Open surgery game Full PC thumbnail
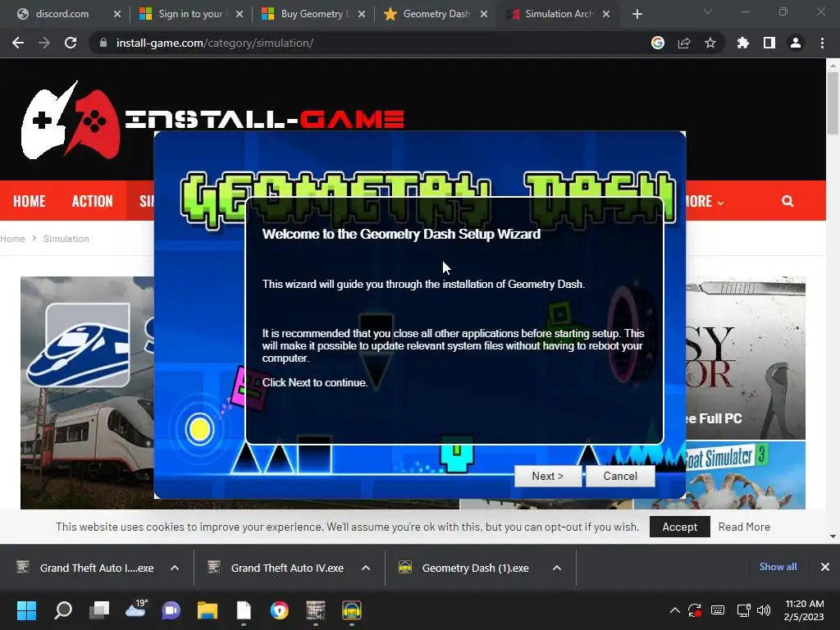Image resolution: width=840 pixels, height=630 pixels. coord(746,358)
